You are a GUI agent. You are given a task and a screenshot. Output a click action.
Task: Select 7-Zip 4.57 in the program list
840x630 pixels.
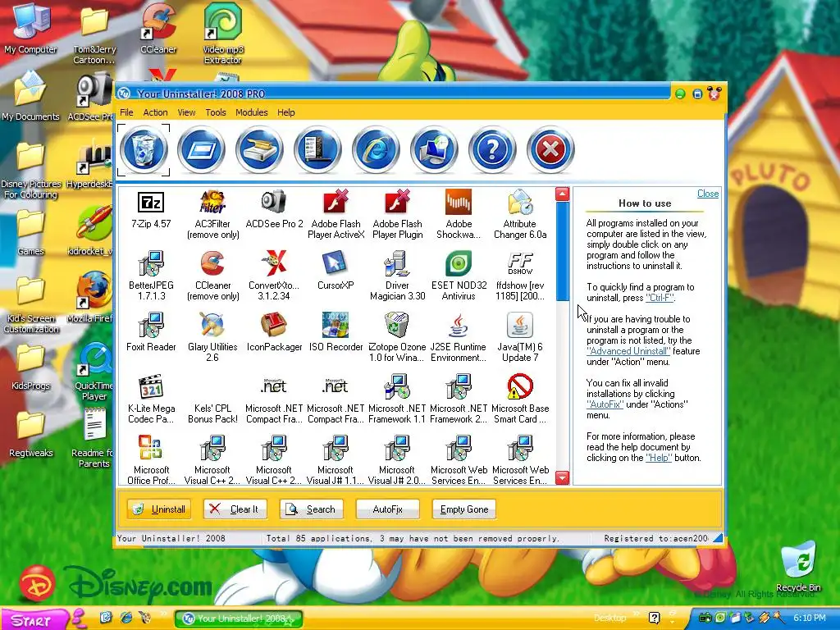[x=151, y=210]
